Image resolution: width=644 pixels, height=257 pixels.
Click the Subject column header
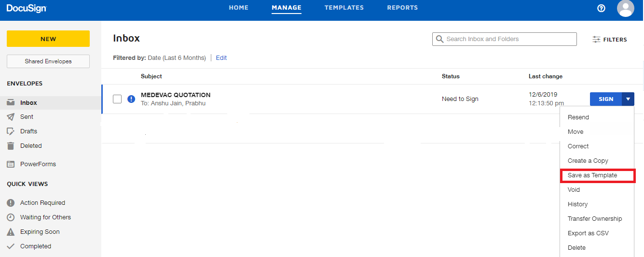tap(151, 76)
